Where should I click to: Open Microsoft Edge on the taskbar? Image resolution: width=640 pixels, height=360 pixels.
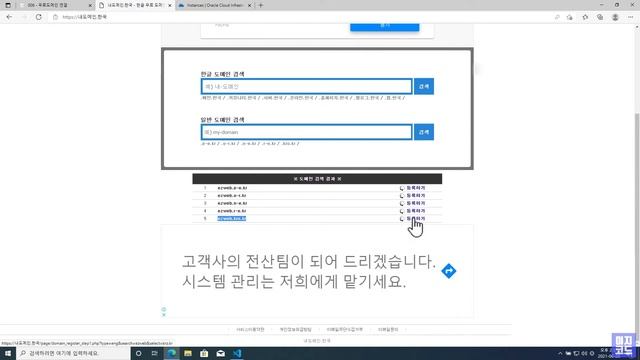coord(172,353)
